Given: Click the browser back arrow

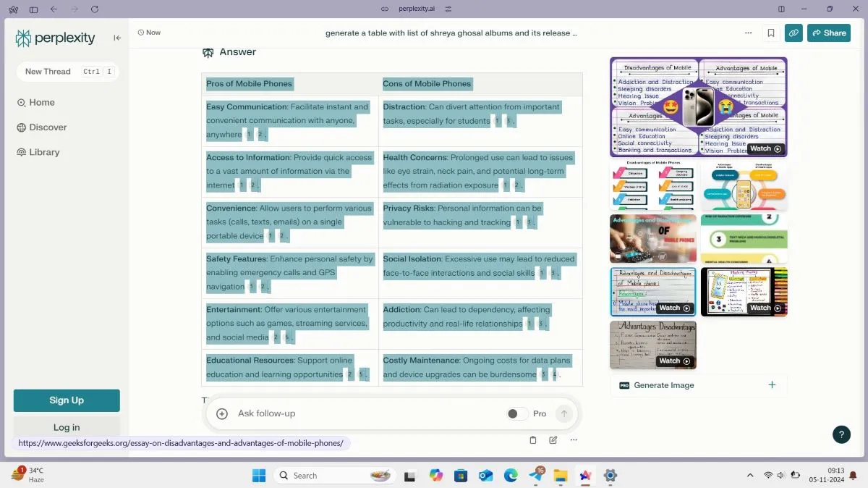Looking at the screenshot, I should point(54,9).
